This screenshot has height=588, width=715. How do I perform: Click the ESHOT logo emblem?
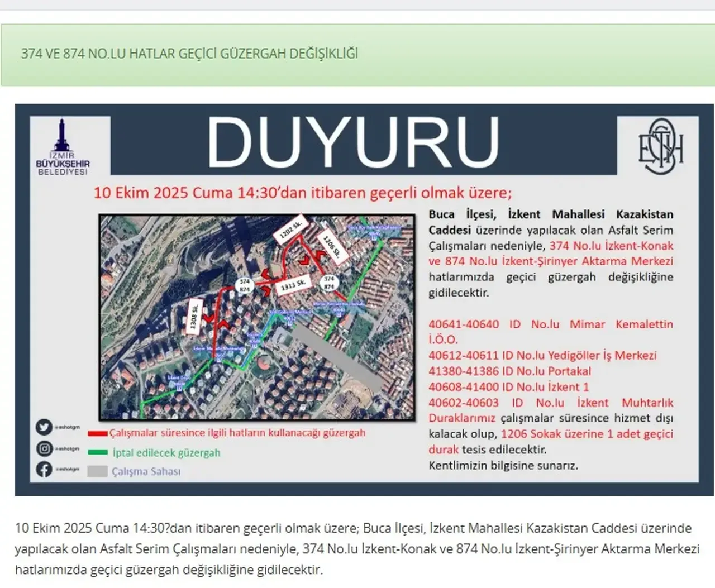click(x=661, y=146)
